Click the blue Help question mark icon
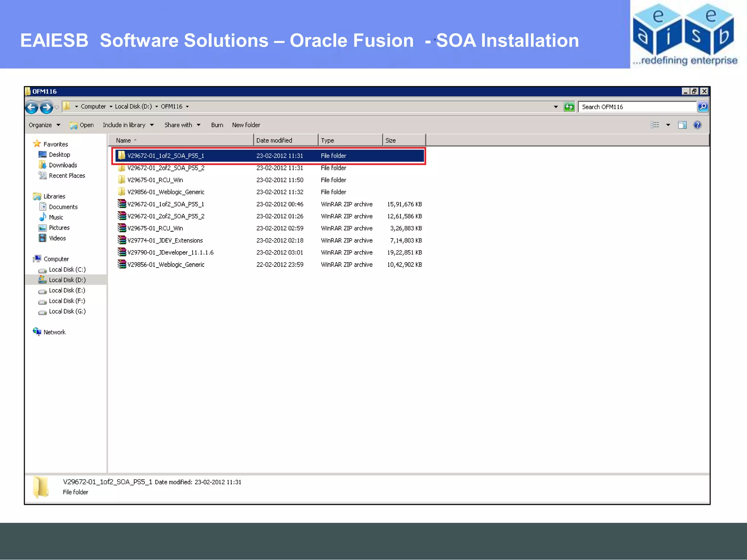 click(697, 125)
